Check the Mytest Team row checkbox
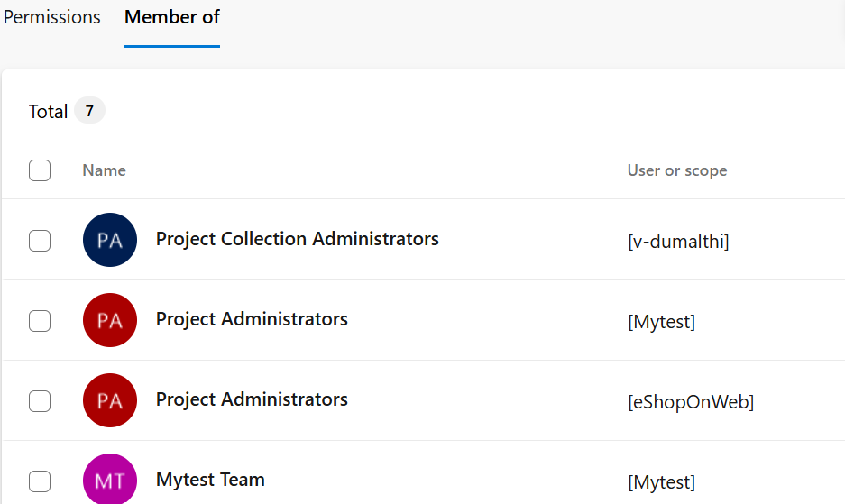Image resolution: width=845 pixels, height=504 pixels. tap(40, 481)
